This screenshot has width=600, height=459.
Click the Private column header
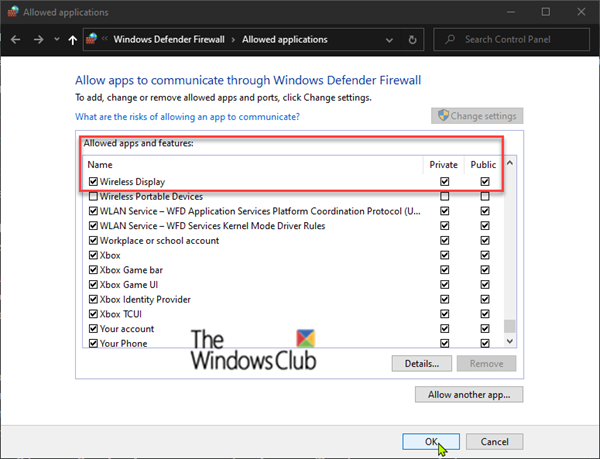(x=443, y=165)
